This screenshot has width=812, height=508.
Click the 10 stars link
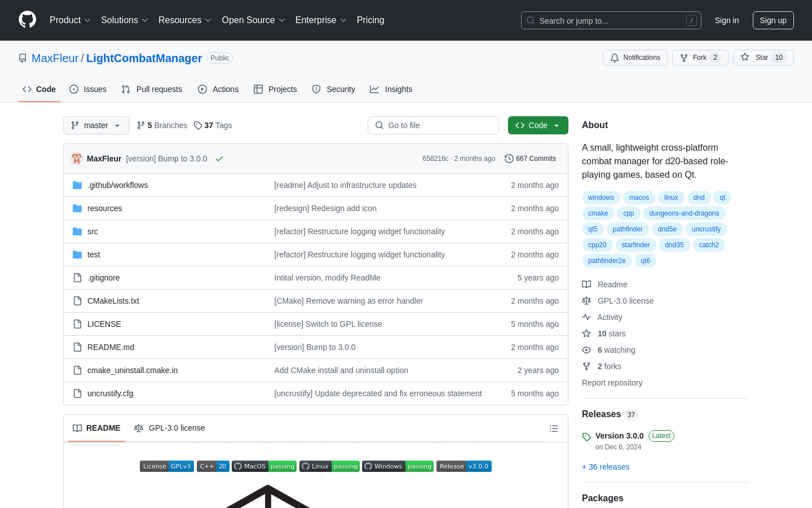coord(604,334)
